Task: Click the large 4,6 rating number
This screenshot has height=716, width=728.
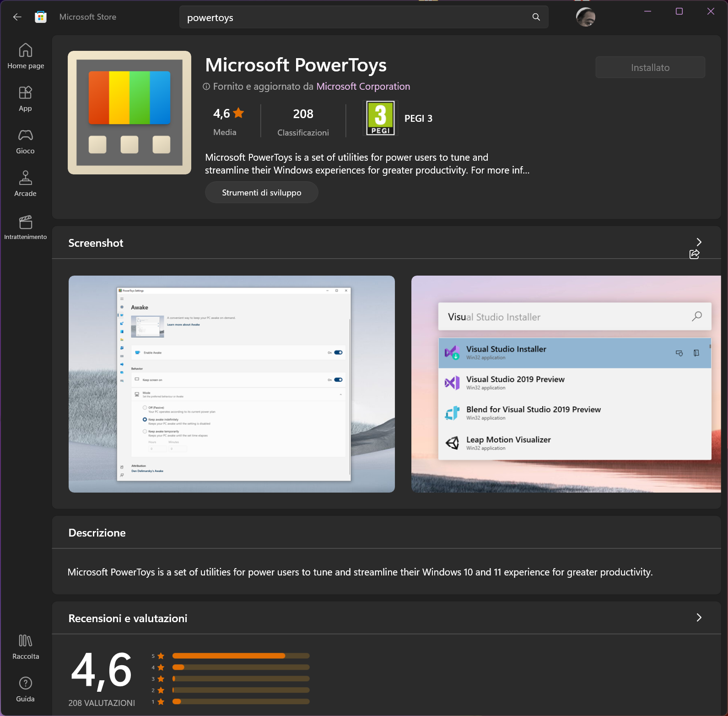Action: coord(102,671)
